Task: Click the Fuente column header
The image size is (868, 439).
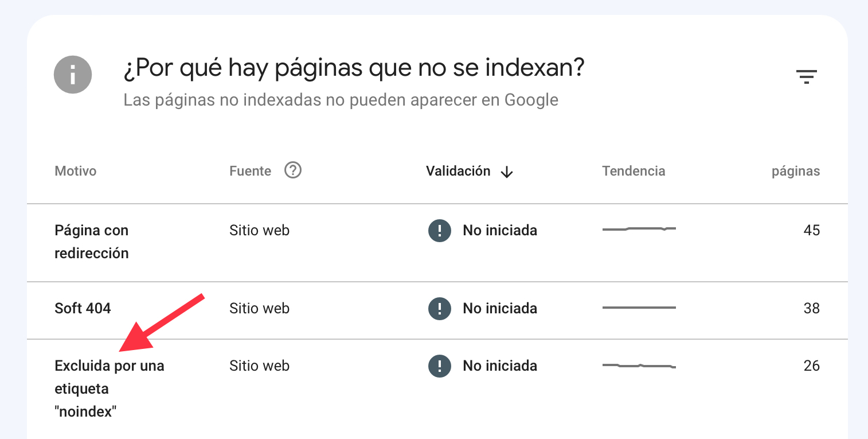Action: 250,170
